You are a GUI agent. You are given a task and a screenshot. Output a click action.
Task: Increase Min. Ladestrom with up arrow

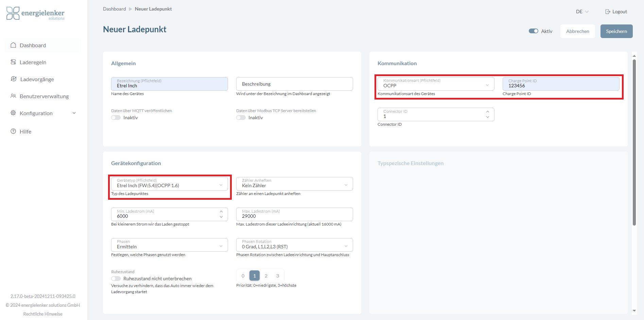tap(221, 211)
